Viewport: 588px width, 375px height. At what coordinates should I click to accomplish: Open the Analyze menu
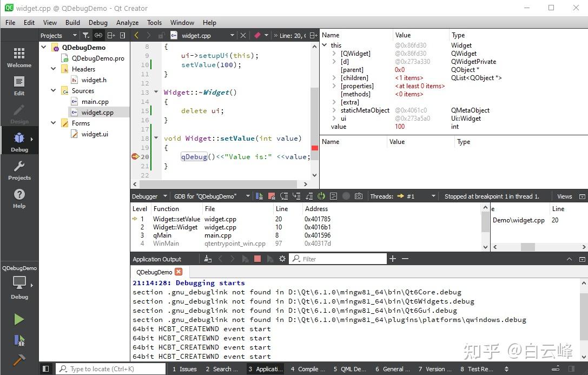[127, 22]
